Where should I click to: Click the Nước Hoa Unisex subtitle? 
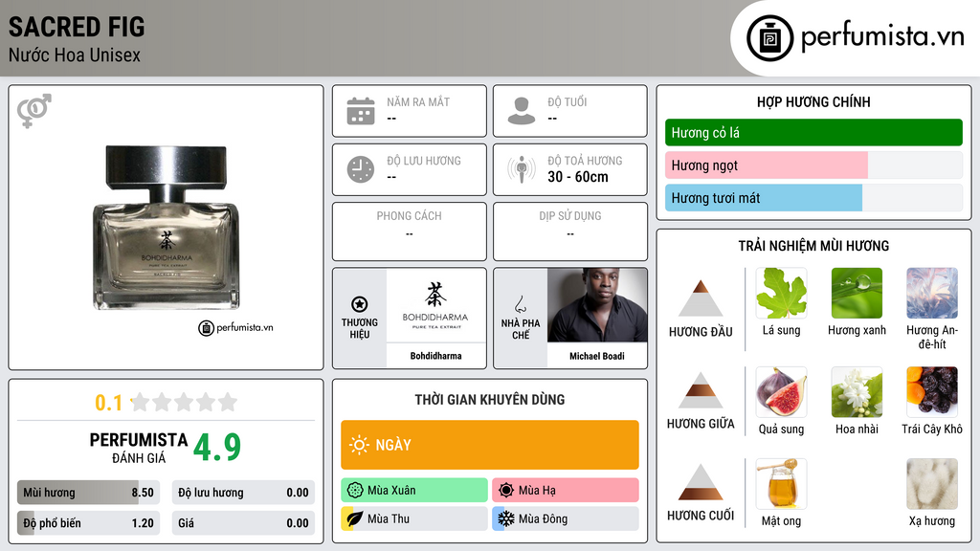[75, 55]
